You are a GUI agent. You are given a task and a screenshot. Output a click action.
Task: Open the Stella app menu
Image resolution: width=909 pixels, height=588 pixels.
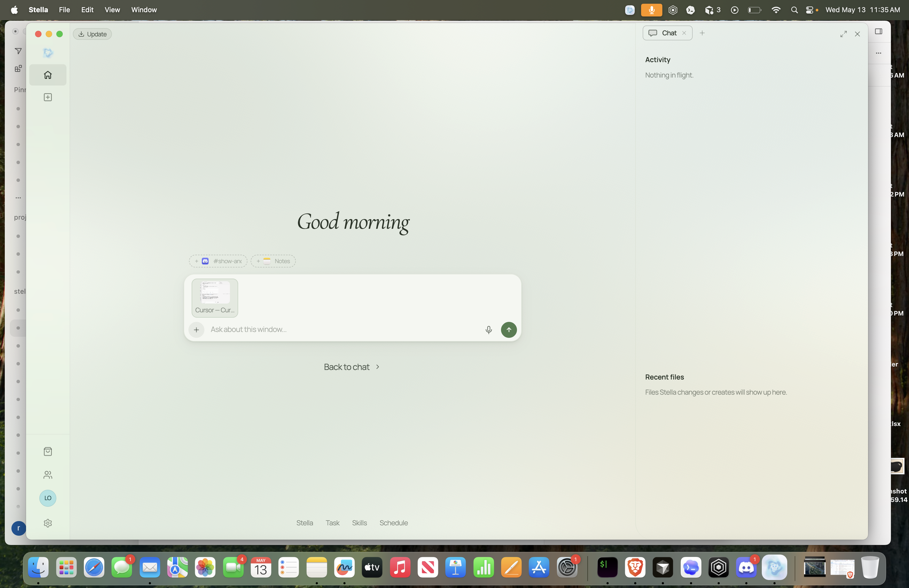[x=38, y=10]
